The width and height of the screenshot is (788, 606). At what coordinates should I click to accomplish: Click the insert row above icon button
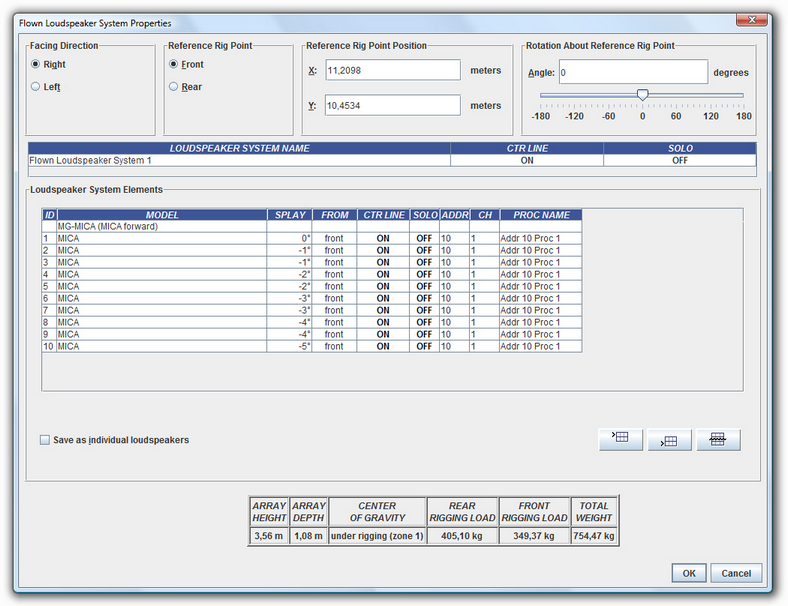click(x=620, y=439)
